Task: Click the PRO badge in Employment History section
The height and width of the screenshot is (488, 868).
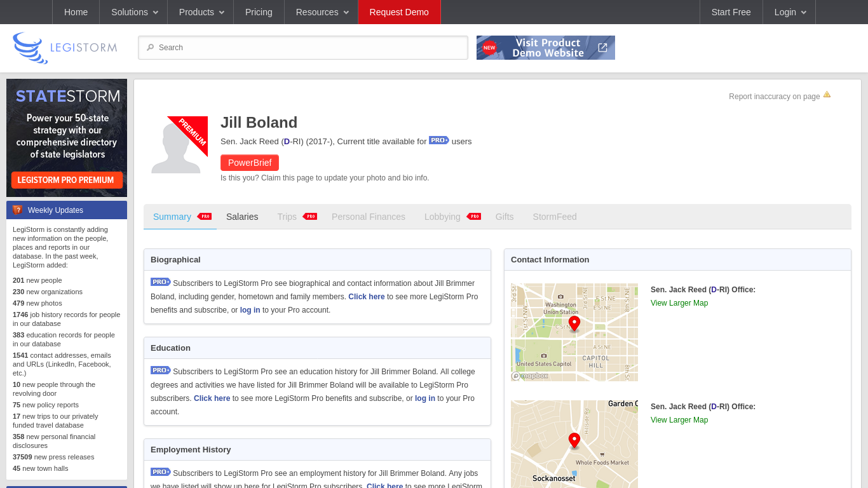Action: pos(161,472)
